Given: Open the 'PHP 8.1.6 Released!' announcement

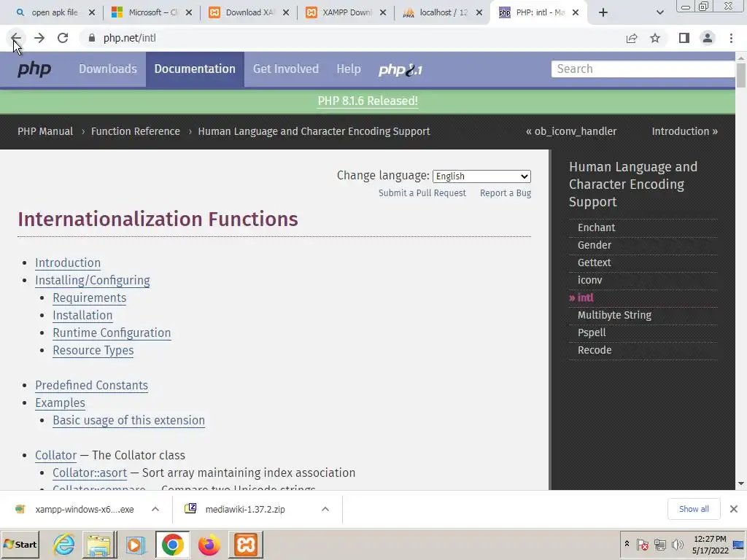Looking at the screenshot, I should 368,101.
